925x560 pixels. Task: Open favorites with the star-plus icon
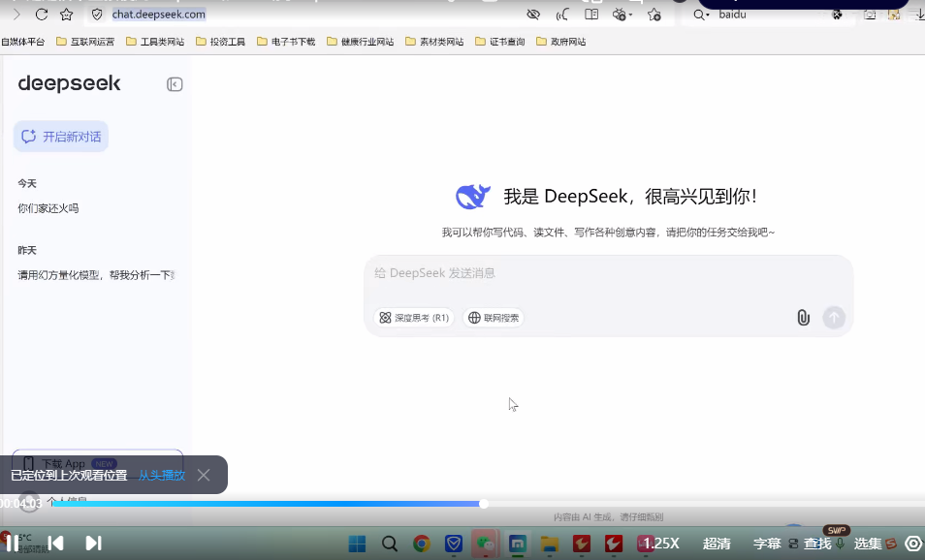tap(654, 15)
